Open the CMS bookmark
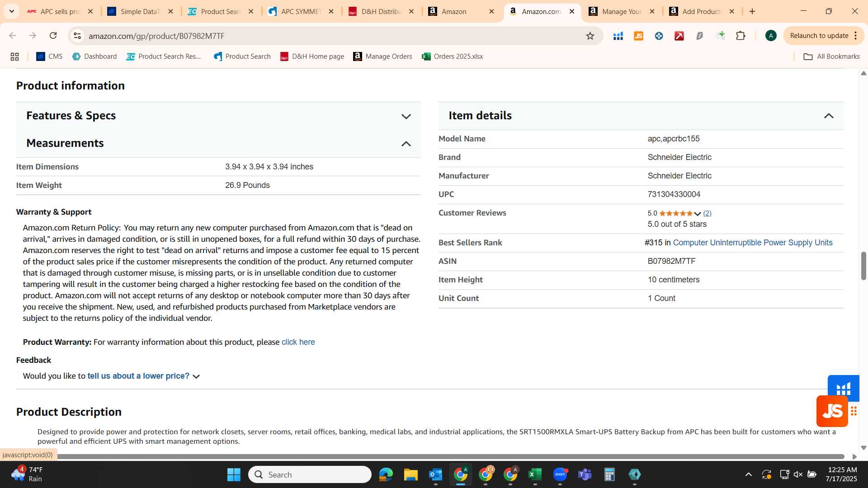The width and height of the screenshot is (868, 488). (49, 56)
